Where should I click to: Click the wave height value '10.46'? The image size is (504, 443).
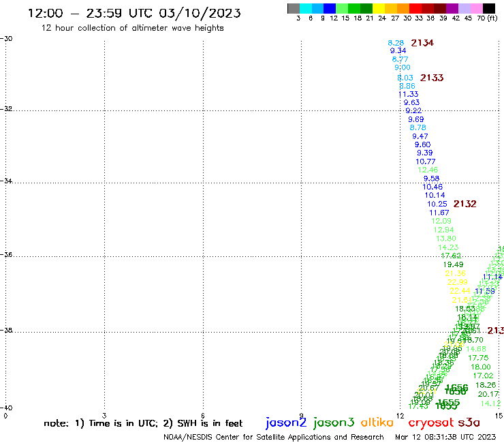tap(432, 187)
